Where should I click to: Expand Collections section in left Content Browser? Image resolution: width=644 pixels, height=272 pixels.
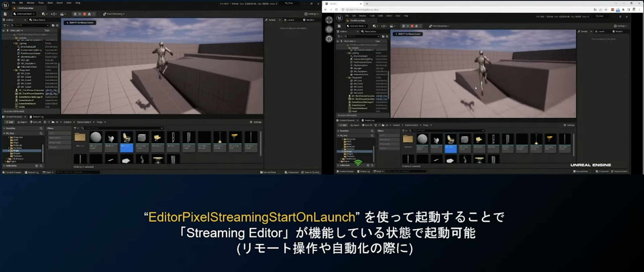click(x=4, y=166)
